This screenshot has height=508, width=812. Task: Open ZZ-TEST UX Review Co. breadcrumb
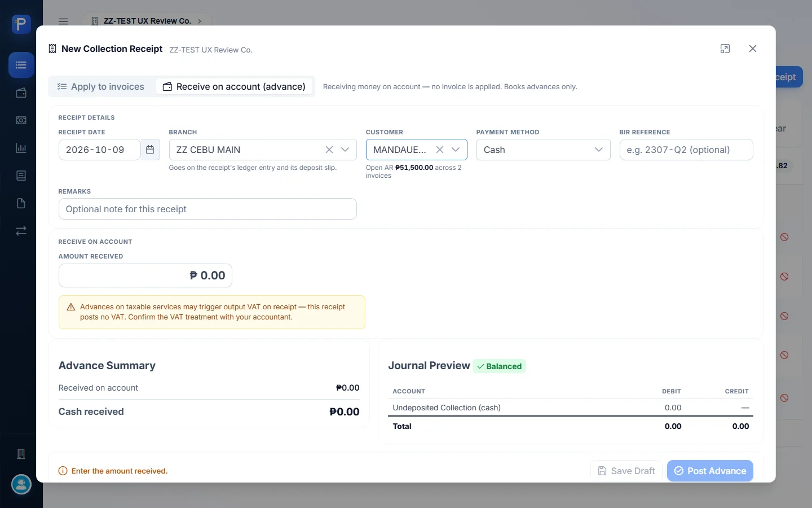pos(147,21)
